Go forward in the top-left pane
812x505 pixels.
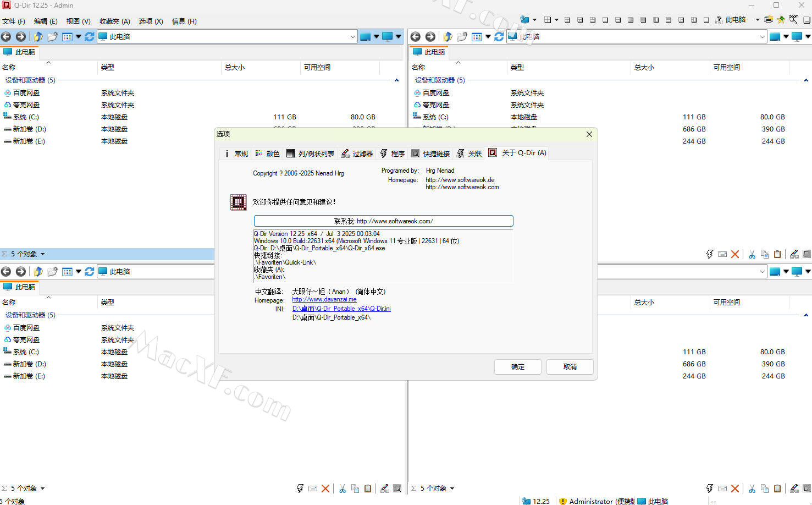20,37
